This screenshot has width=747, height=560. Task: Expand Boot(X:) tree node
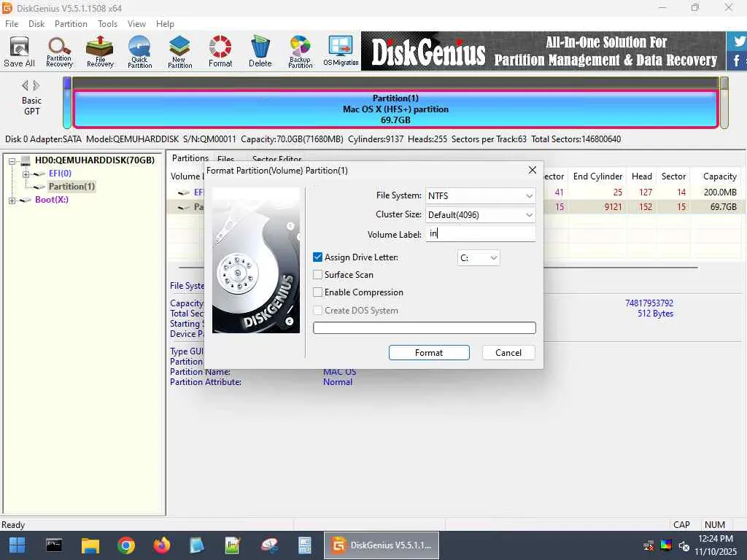click(x=12, y=201)
